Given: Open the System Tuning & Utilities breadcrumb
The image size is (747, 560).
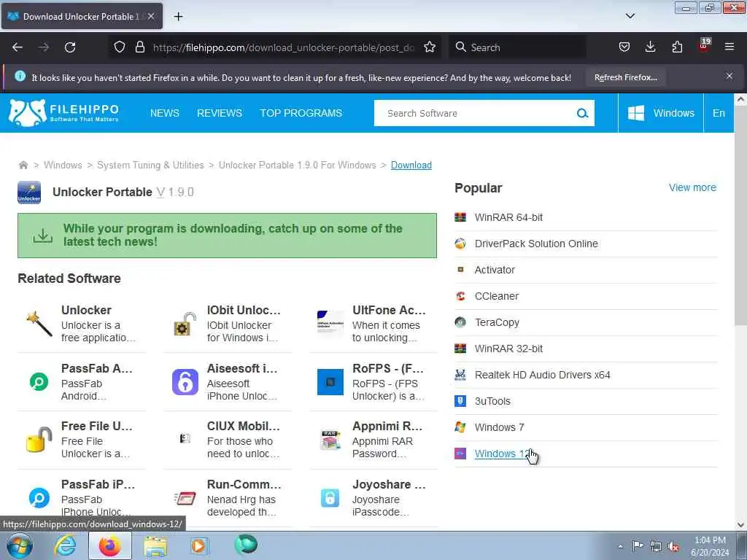Looking at the screenshot, I should pyautogui.click(x=150, y=166).
